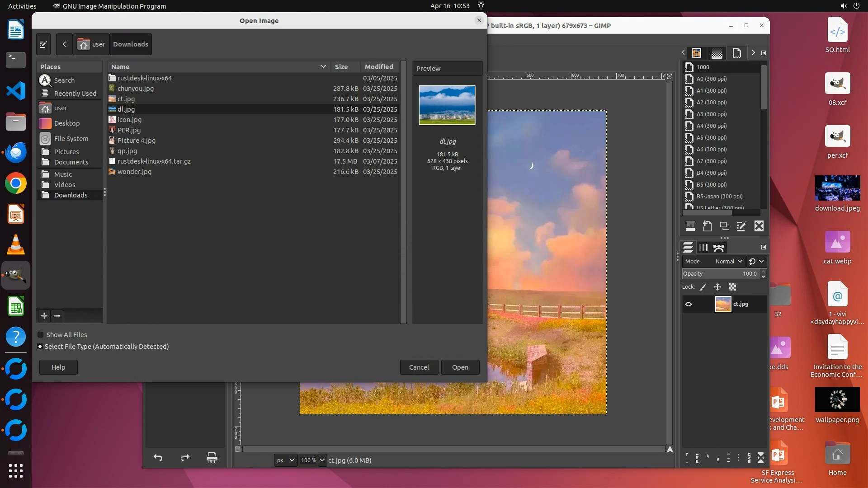Image resolution: width=868 pixels, height=488 pixels.
Task: Click the type file name edit icon
Action: coord(43,44)
